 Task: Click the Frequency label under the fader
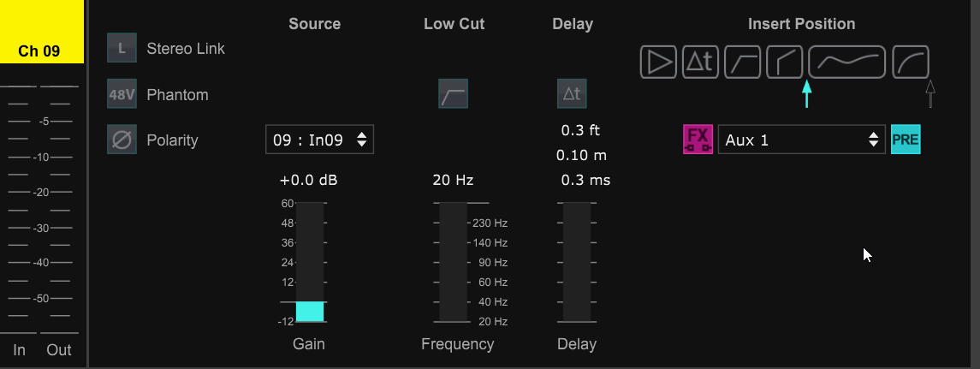458,344
